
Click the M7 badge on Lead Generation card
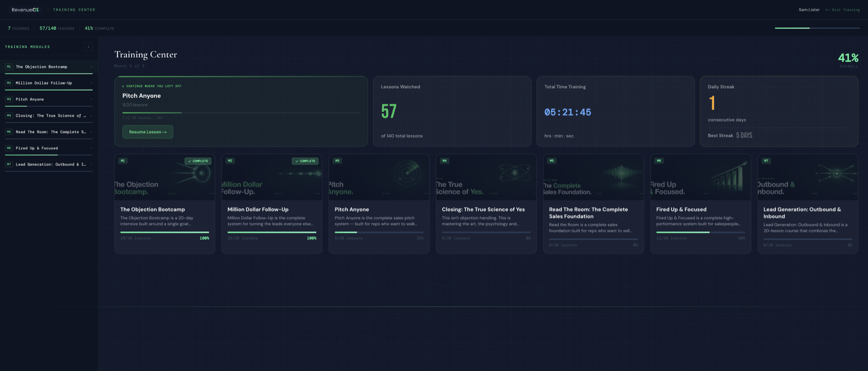[x=766, y=161]
